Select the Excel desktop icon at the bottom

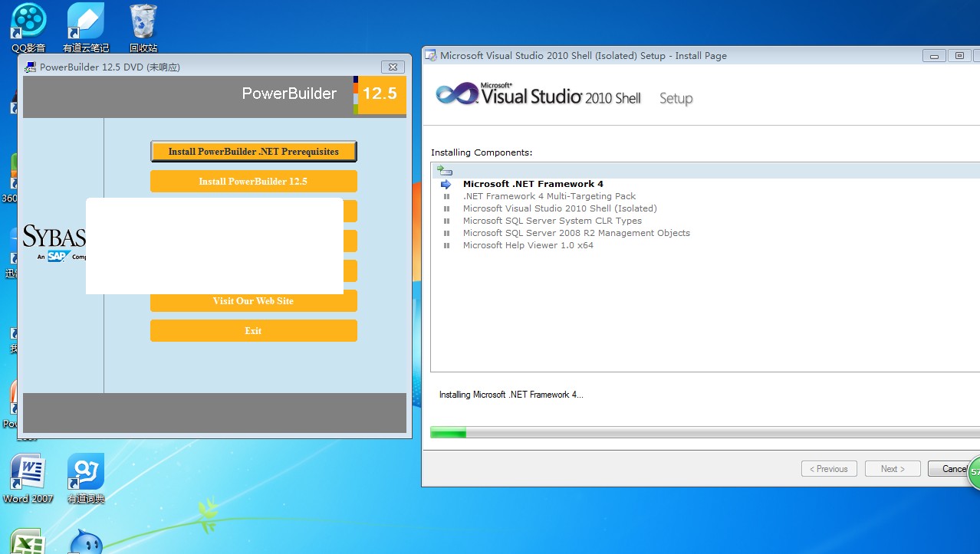(x=28, y=541)
